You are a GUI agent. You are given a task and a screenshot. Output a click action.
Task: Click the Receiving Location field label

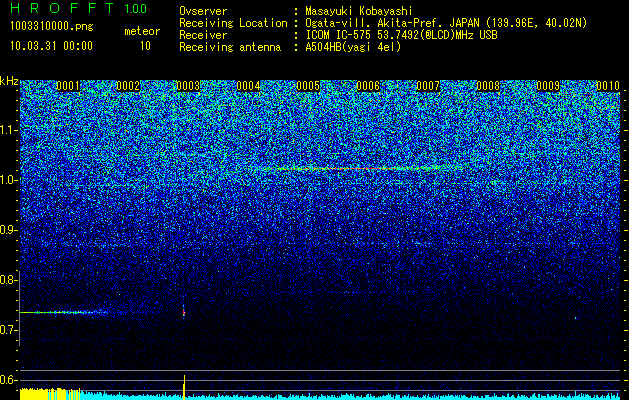[x=233, y=23]
